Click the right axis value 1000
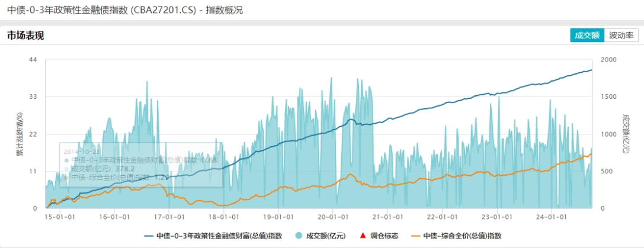 [x=608, y=134]
